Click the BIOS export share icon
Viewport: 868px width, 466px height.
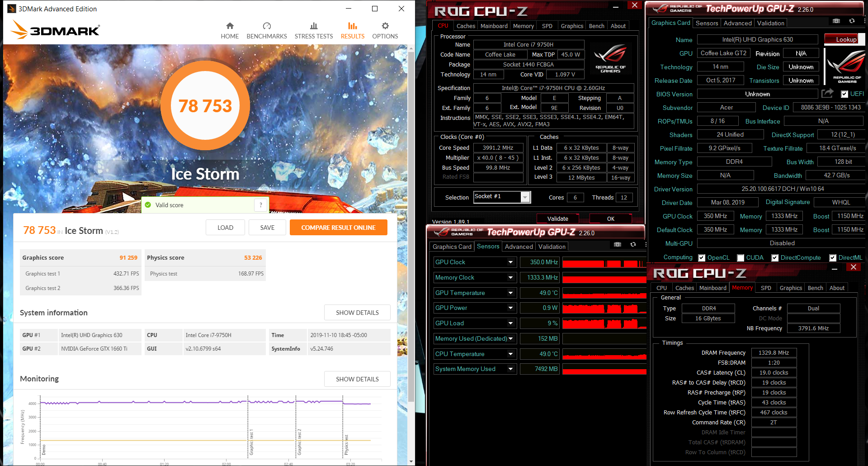(x=827, y=93)
